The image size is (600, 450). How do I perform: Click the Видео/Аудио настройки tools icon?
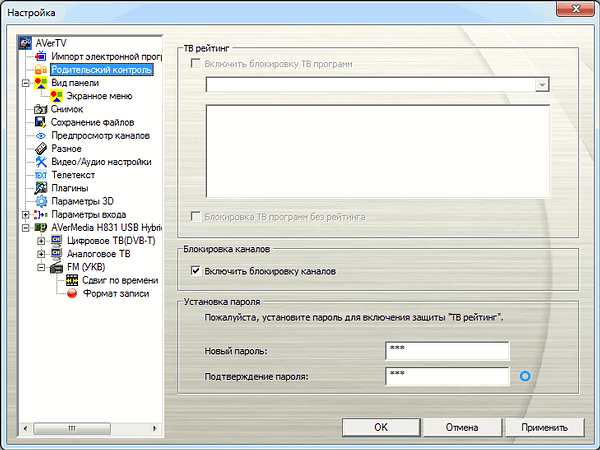pos(41,161)
